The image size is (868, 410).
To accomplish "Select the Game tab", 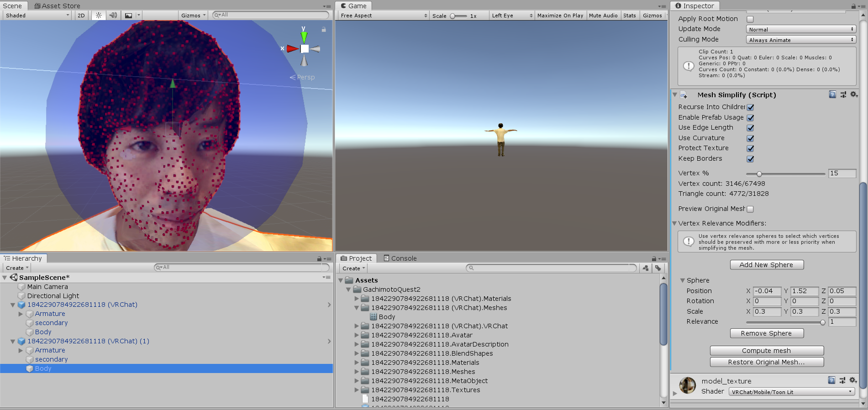I will pos(354,6).
